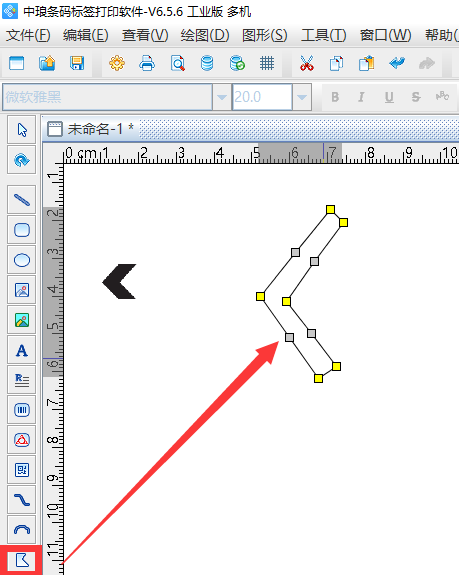Choose the QR code tool
This screenshot has width=459, height=575.
[22, 470]
